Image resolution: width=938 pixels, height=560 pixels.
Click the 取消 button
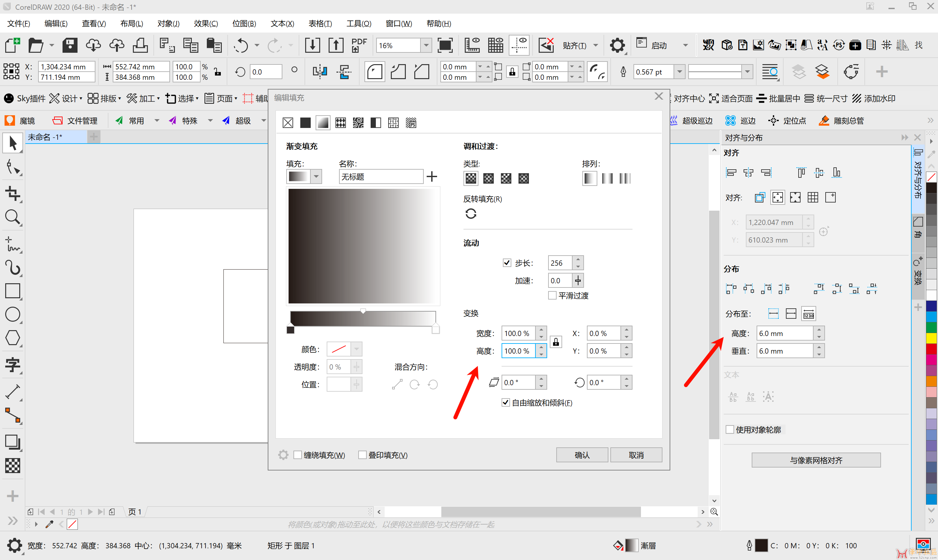(636, 455)
